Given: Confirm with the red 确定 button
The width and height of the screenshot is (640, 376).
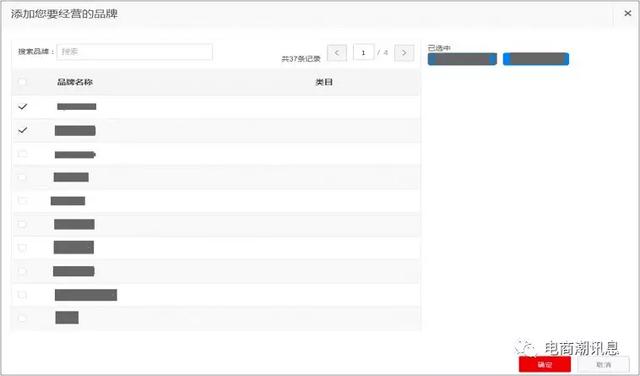Looking at the screenshot, I should pyautogui.click(x=545, y=365).
